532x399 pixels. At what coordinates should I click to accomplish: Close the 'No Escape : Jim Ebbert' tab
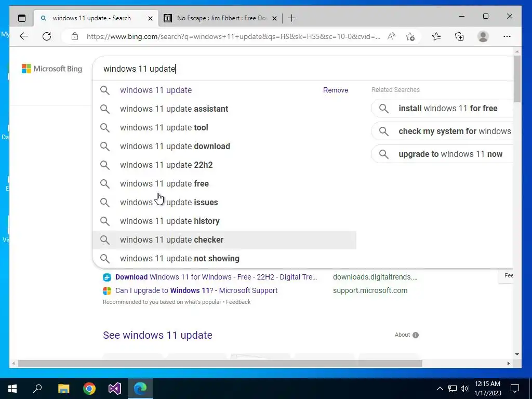274,18
